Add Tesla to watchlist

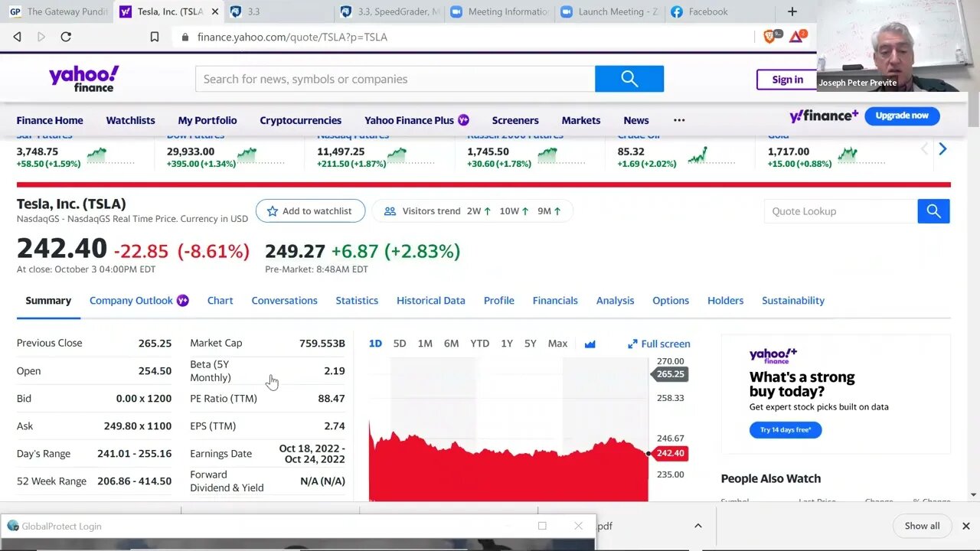[310, 211]
